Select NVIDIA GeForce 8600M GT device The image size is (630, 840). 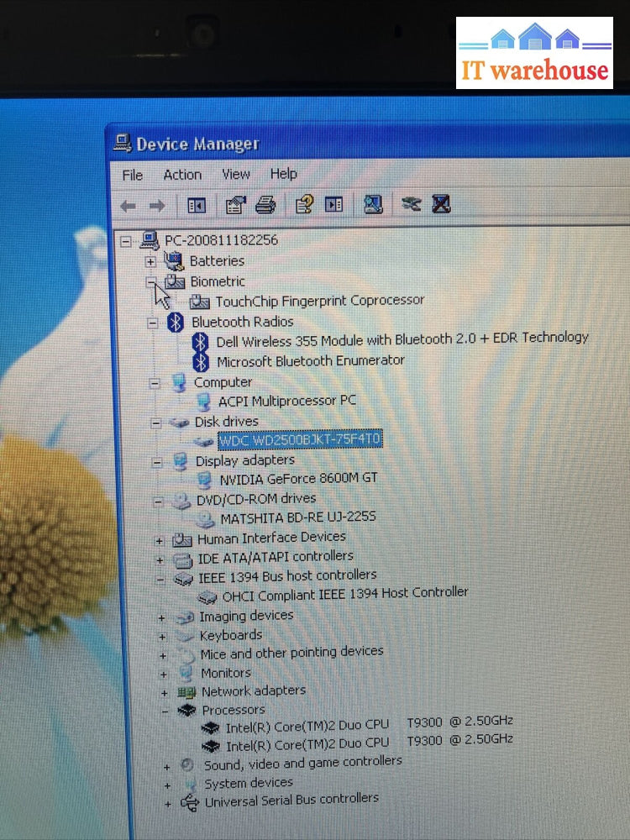pos(298,479)
